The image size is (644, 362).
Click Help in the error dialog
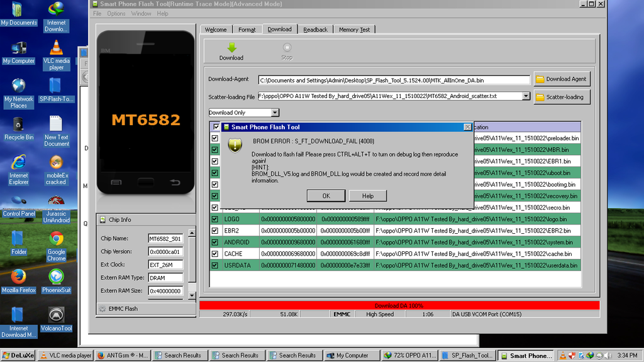pos(367,195)
